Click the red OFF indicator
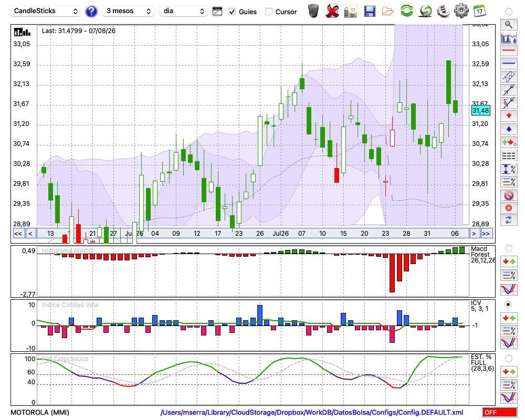Image resolution: width=525 pixels, height=420 pixels. (500, 412)
